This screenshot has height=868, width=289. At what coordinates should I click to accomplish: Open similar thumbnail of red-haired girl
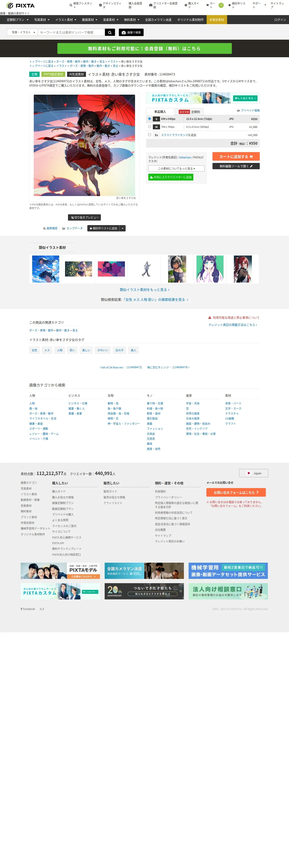point(243,269)
